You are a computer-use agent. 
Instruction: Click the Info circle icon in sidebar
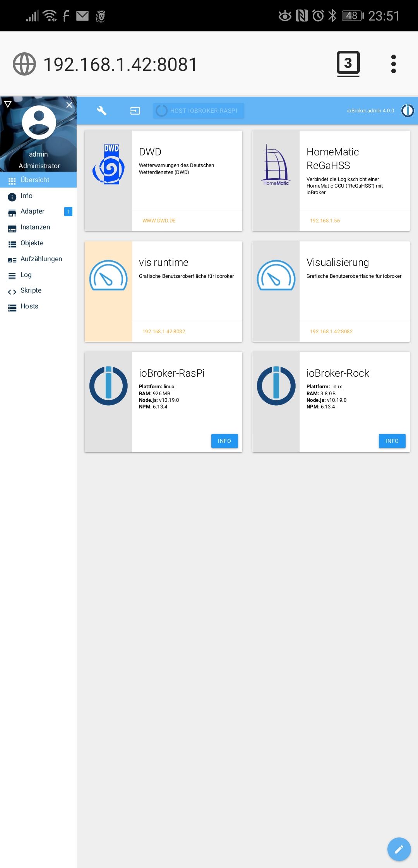[x=12, y=197]
